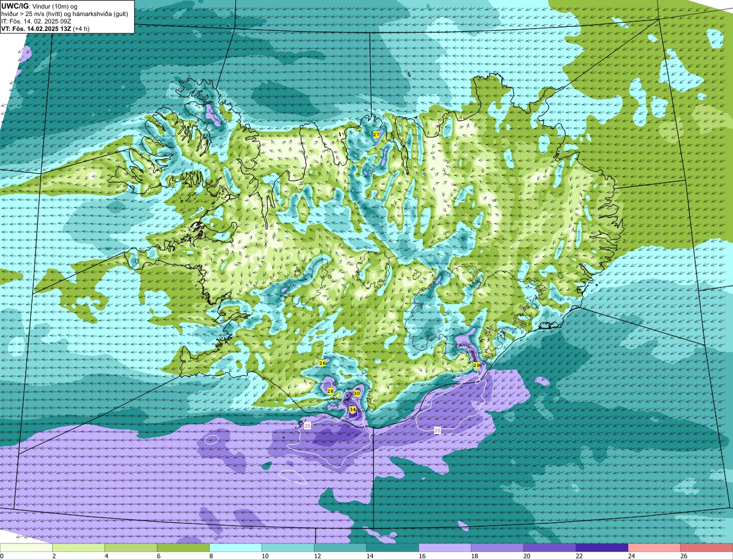
Task: Click the legend scale number 24
Action: [x=630, y=556]
